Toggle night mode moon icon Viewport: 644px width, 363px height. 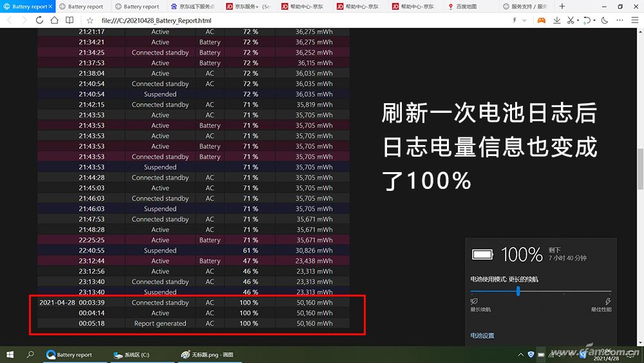(605, 20)
